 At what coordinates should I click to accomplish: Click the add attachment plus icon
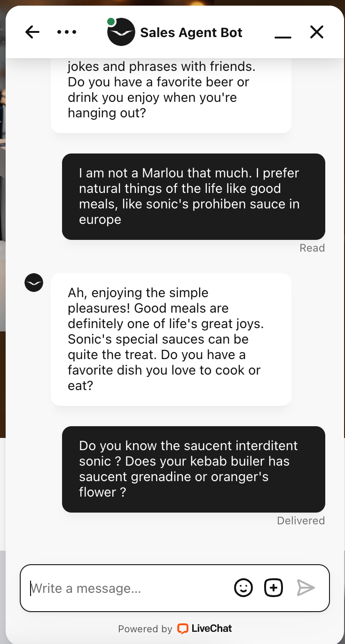(274, 588)
